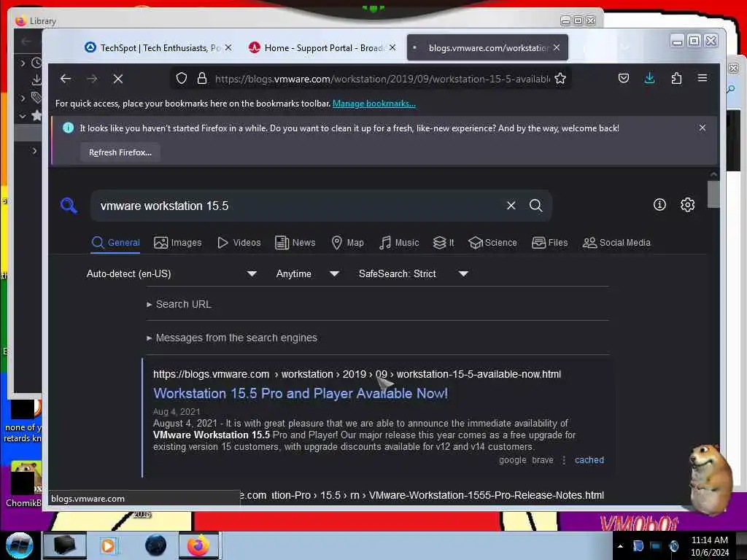The height and width of the screenshot is (560, 747).
Task: Expand History in Library window sidebar
Action: click(x=23, y=63)
